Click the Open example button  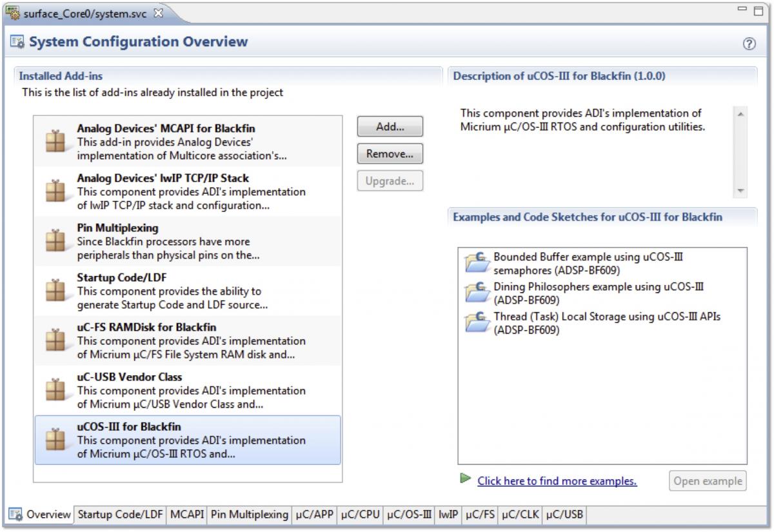[709, 480]
